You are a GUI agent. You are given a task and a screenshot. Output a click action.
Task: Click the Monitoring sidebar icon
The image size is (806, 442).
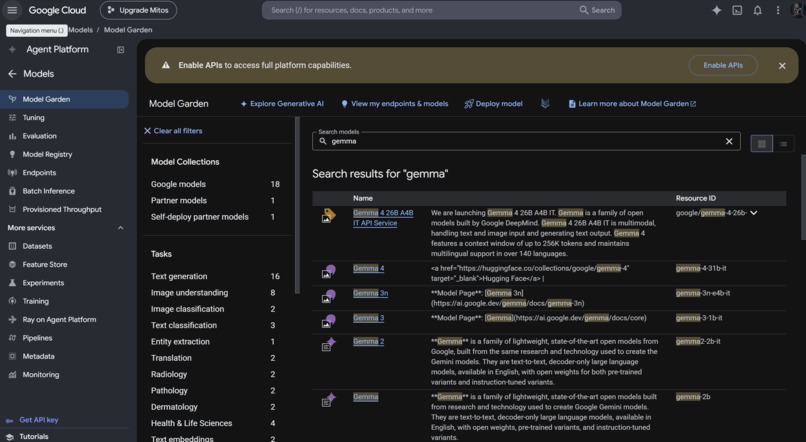(x=12, y=375)
